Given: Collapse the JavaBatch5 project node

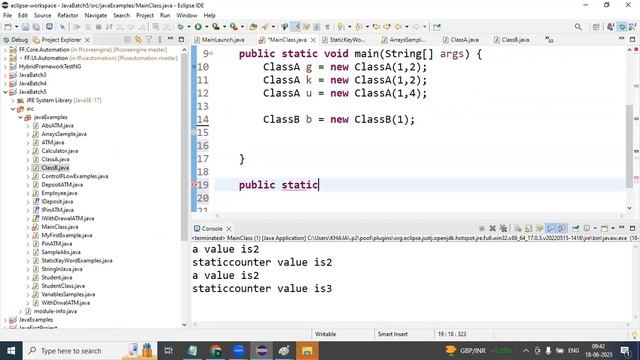Looking at the screenshot, I should pyautogui.click(x=5, y=92).
